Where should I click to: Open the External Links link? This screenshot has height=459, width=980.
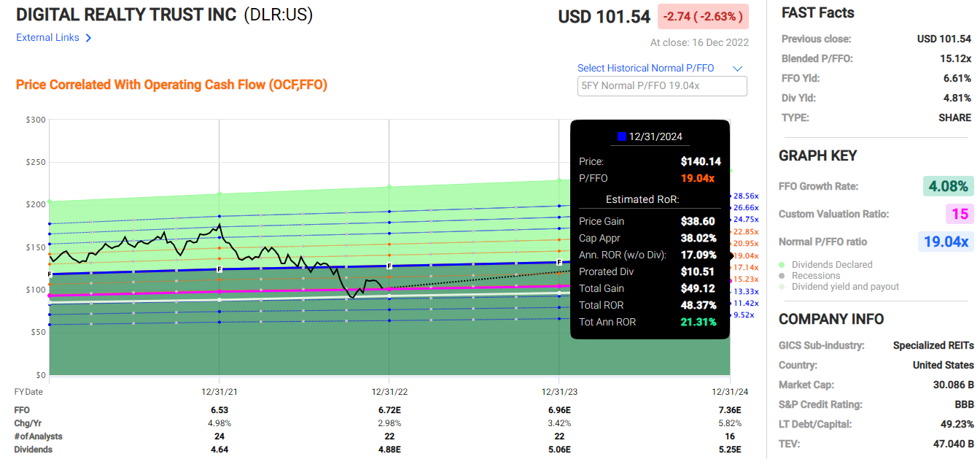(47, 38)
